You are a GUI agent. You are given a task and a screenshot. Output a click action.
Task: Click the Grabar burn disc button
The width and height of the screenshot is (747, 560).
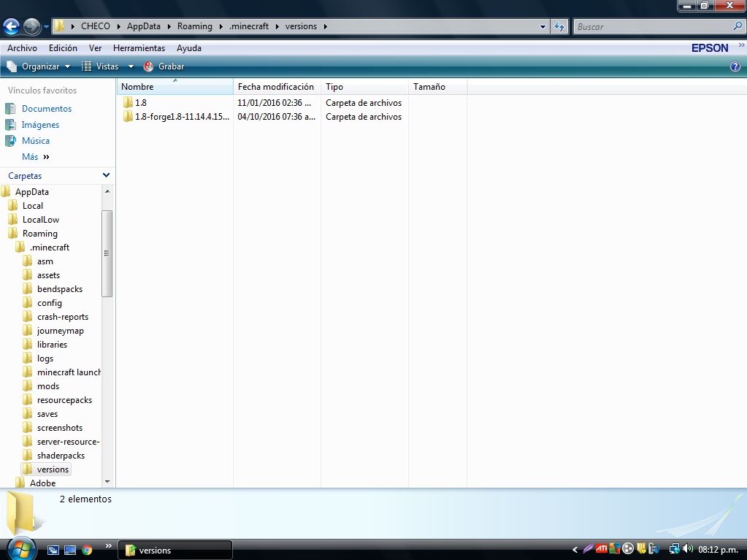point(164,66)
